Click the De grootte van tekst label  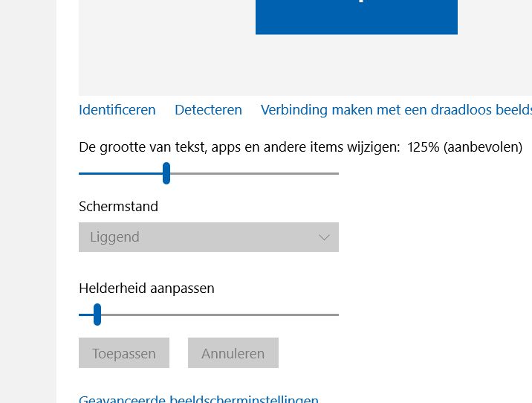pos(239,147)
